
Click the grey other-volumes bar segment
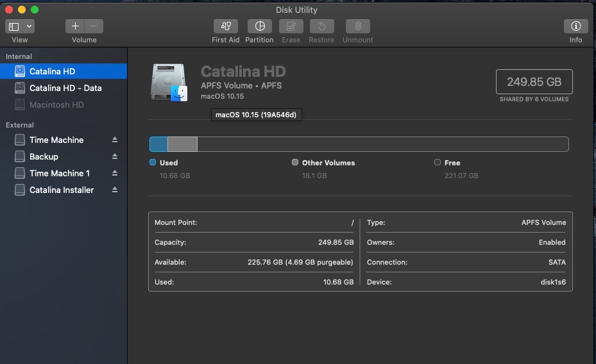182,144
